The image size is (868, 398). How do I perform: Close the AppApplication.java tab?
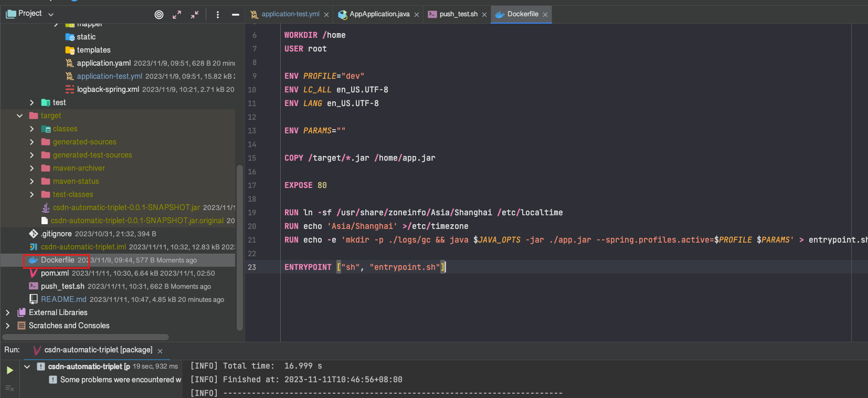point(417,15)
